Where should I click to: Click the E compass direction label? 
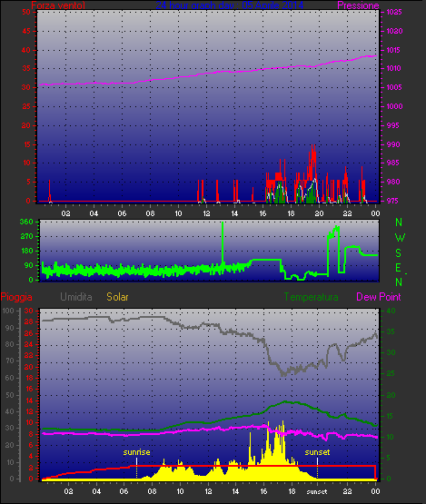(398, 268)
